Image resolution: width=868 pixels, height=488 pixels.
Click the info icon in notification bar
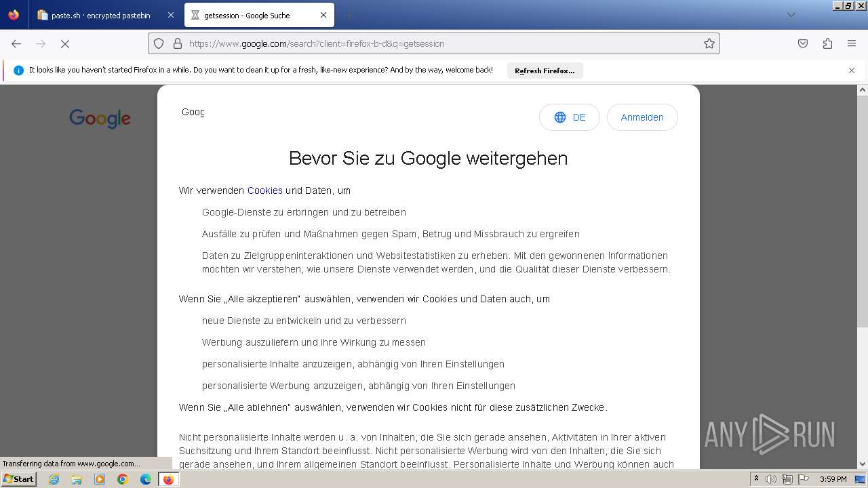pyautogui.click(x=18, y=70)
